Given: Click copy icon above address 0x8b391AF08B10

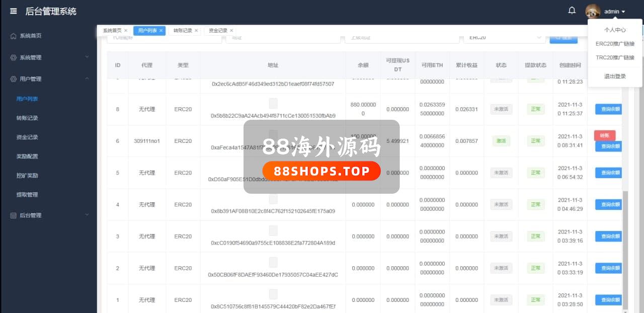Looking at the screenshot, I should click(273, 199).
